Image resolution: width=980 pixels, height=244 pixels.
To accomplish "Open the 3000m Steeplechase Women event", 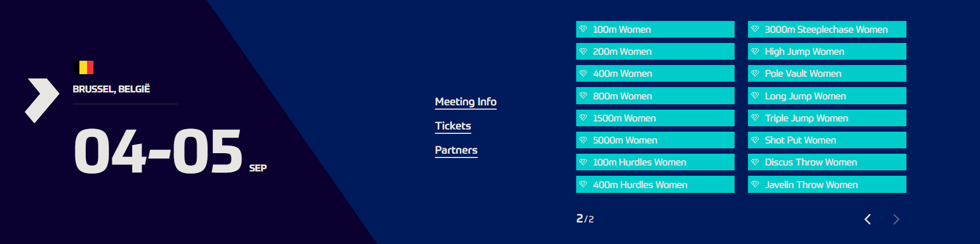I will point(827,30).
